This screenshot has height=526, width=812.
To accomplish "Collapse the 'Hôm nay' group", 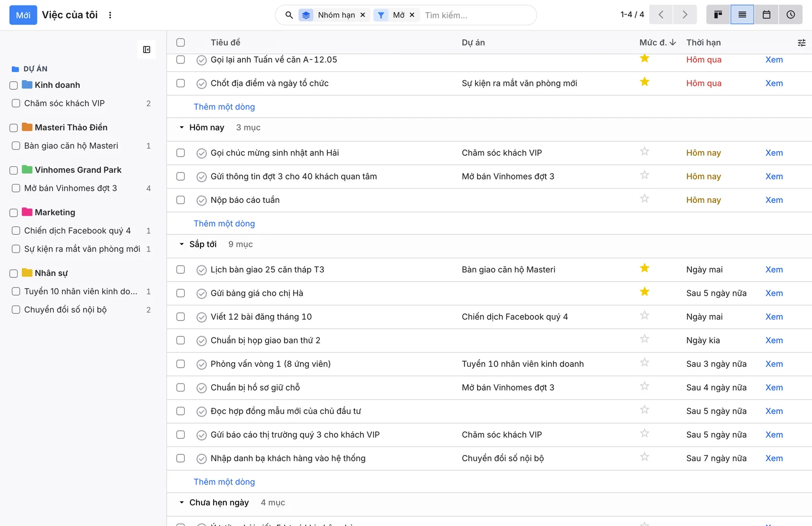I will (x=182, y=128).
